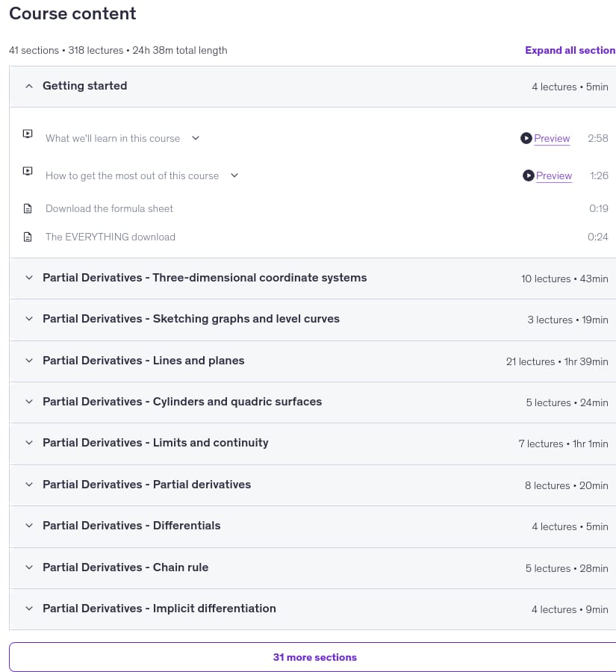The image size is (616, 672).
Task: Click video icon beside 'What we'll learn in this course'
Action: click(x=28, y=134)
